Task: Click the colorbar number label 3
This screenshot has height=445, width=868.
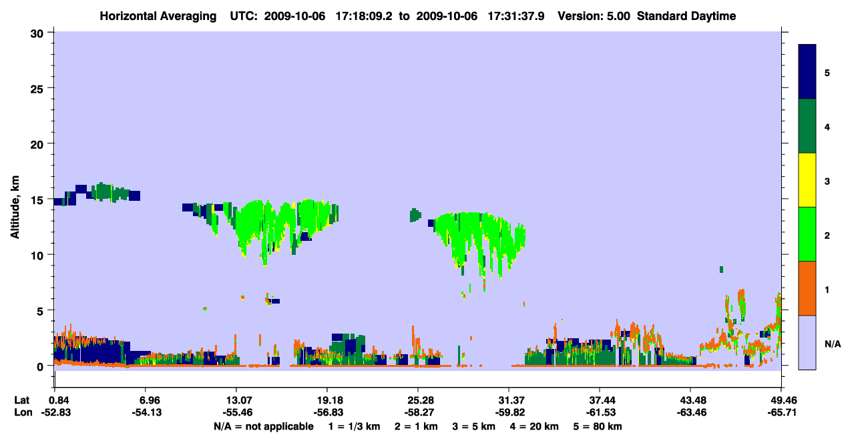Action: 827,181
